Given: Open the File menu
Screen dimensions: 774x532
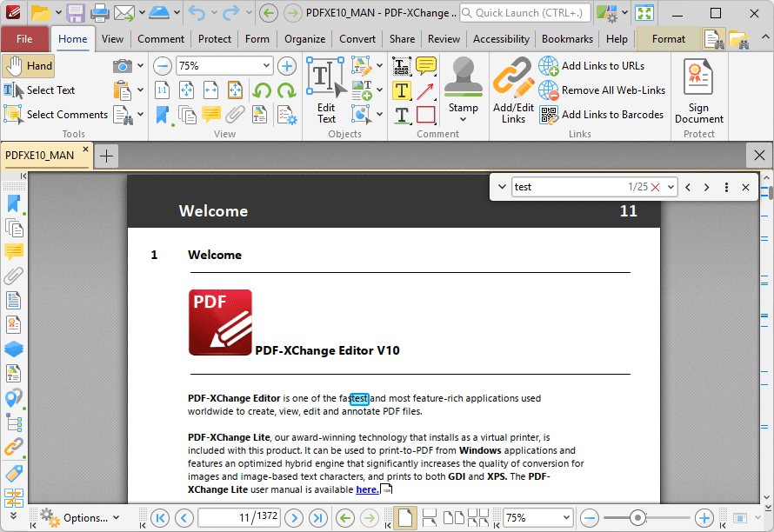Looking at the screenshot, I should [25, 38].
